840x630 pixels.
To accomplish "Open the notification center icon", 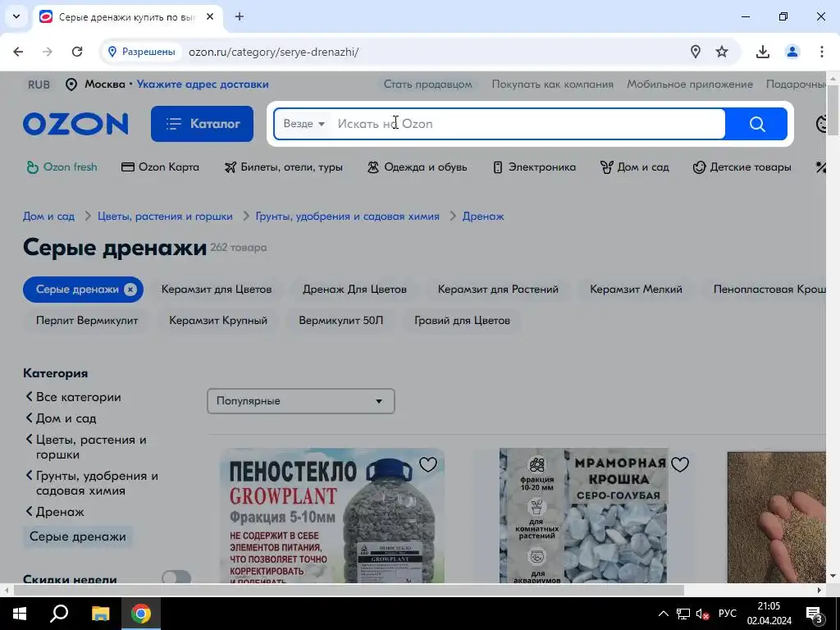I will point(814,614).
